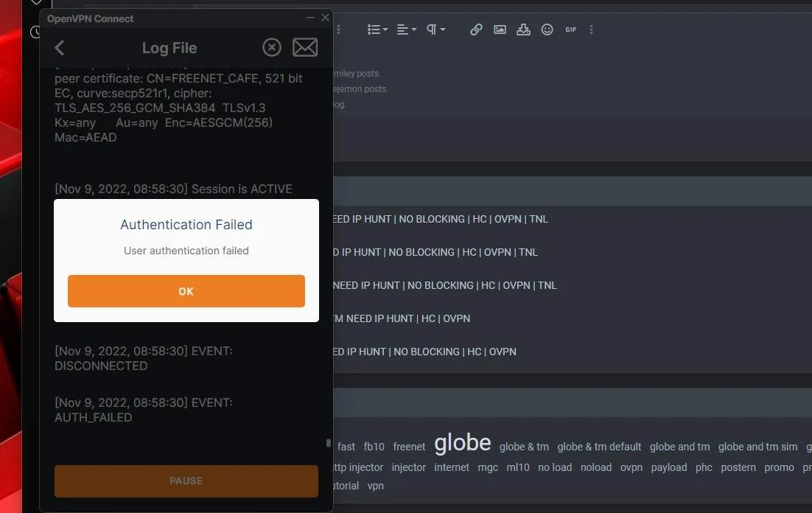
Task: Select the 'freenet' tag
Action: click(x=409, y=447)
